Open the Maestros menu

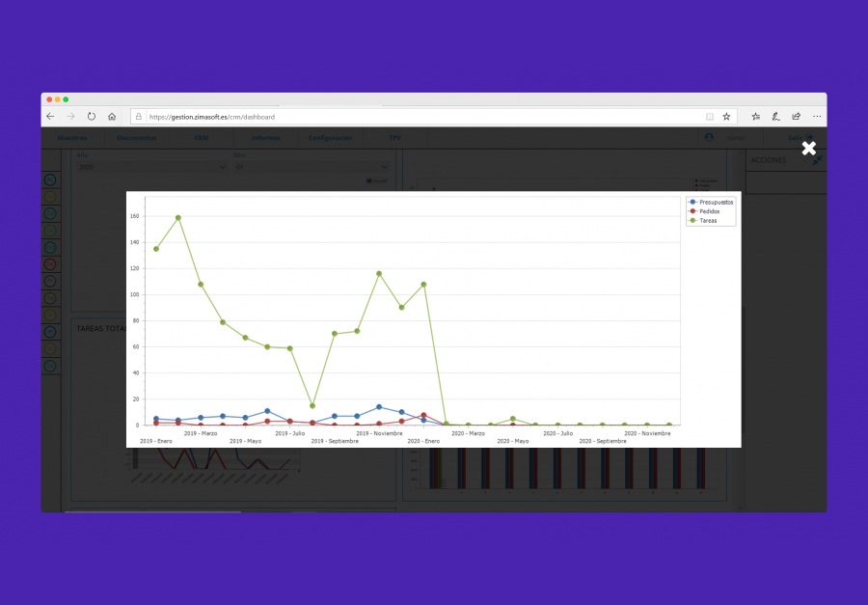coord(72,138)
